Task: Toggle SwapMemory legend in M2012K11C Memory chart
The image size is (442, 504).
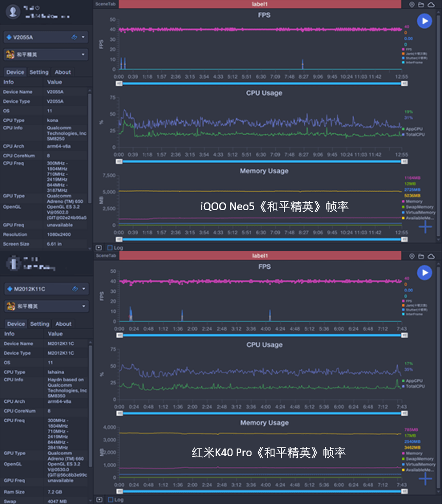Action: tap(417, 459)
